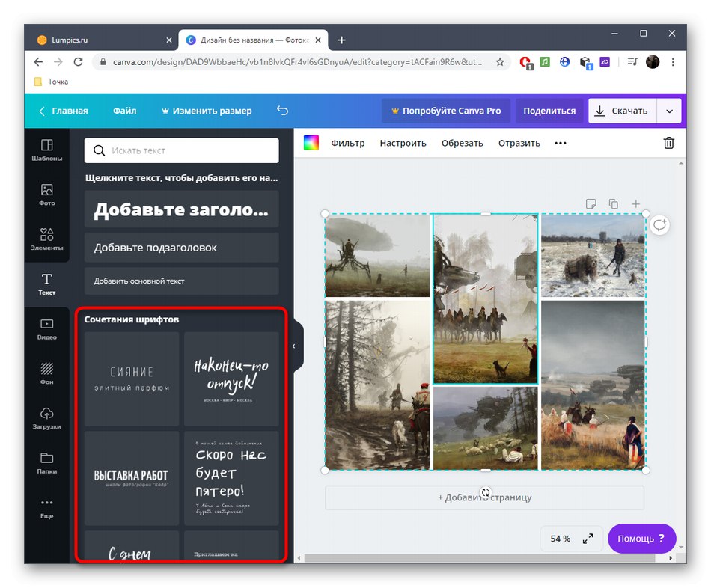Image resolution: width=711 pixels, height=588 pixels.
Task: Close the Lumpics.ru tab
Action: (169, 40)
